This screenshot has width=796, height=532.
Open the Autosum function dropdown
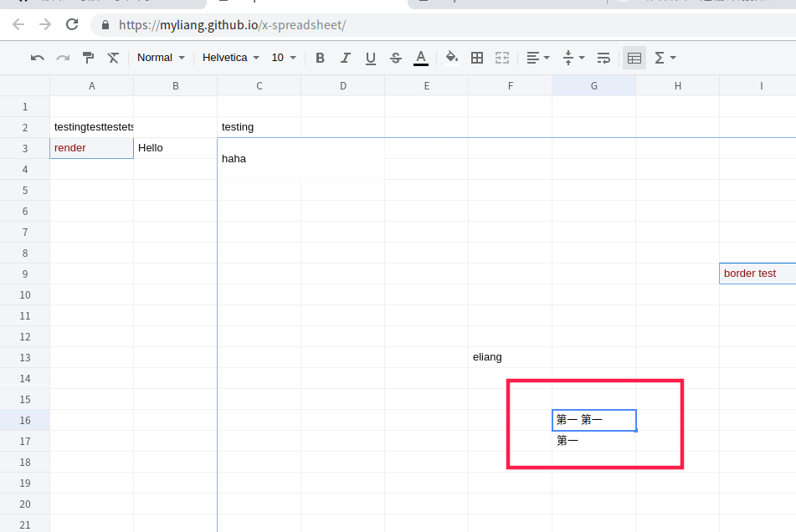(664, 58)
